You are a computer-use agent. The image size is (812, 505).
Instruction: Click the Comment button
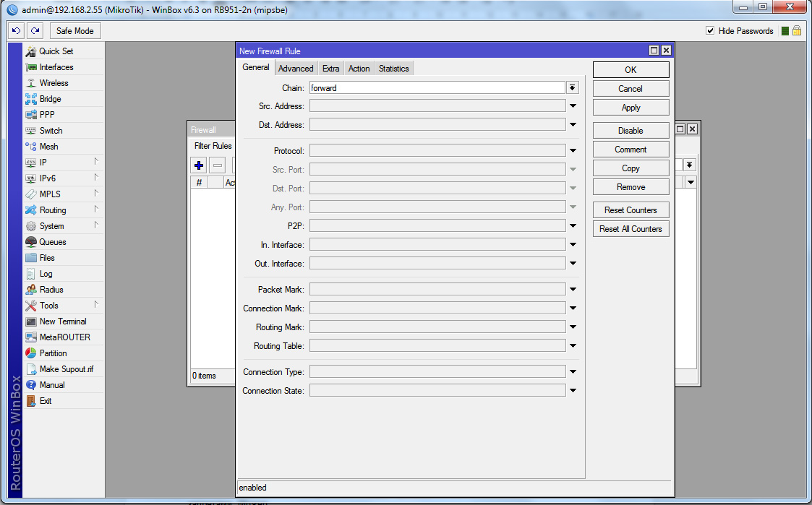[631, 150]
